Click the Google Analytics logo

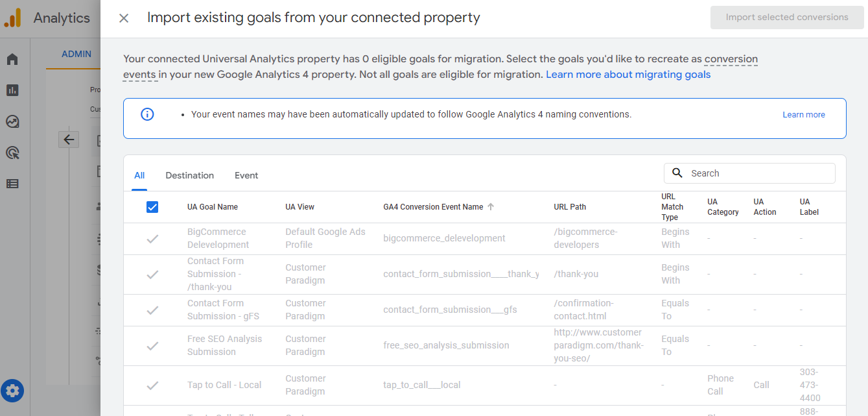pyautogui.click(x=13, y=18)
